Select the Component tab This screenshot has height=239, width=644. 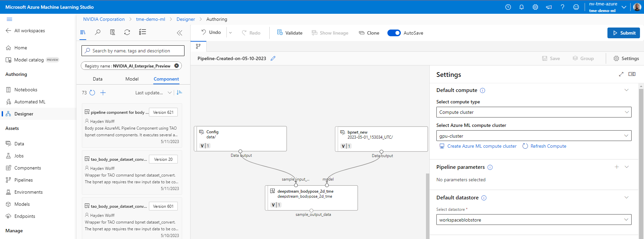point(166,79)
